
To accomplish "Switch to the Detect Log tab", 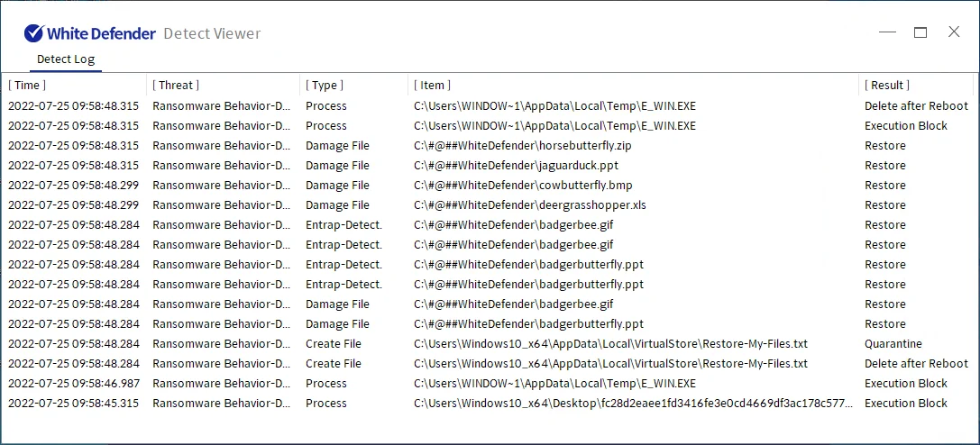I will pos(65,59).
